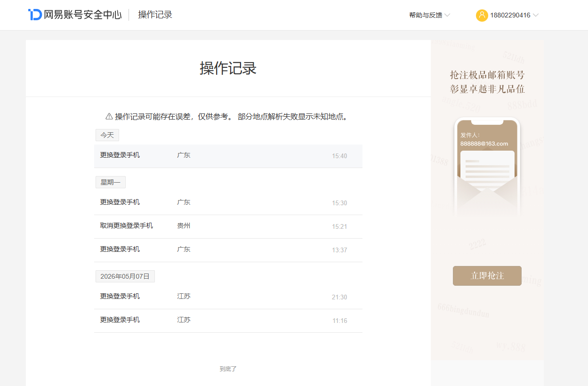Click the 立即抢注 button
The width and height of the screenshot is (588, 386).
coord(487,276)
